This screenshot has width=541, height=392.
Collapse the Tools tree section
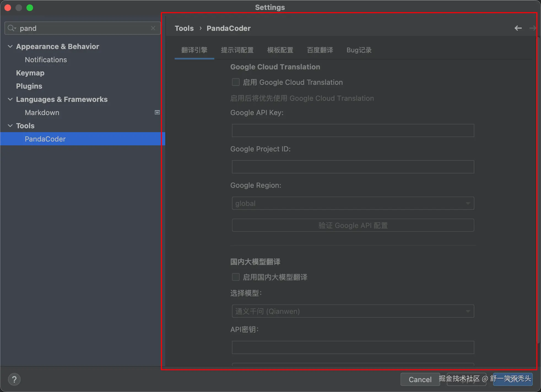[10, 126]
